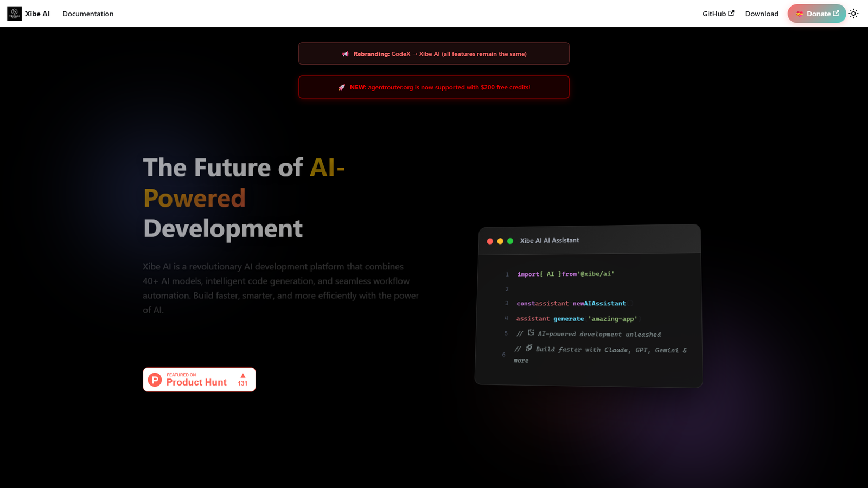
Task: Click the yellow traffic-light dot in the assistant window
Action: [x=500, y=241]
